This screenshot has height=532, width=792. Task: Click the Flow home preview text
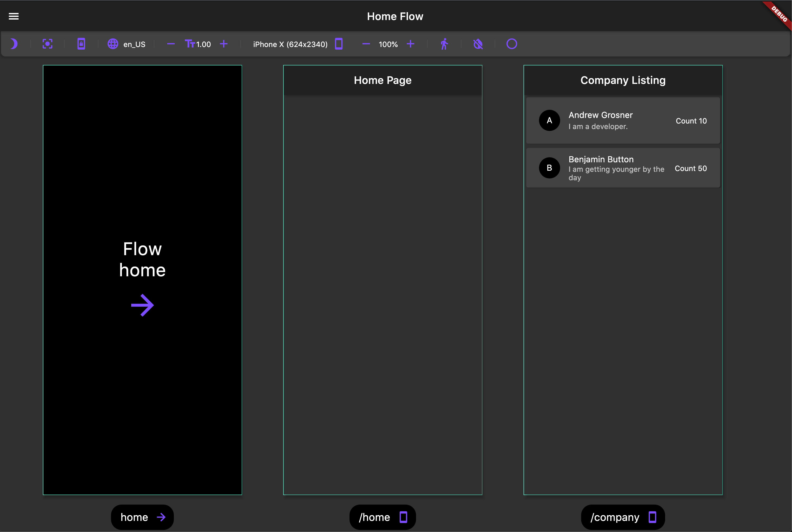coord(142,260)
